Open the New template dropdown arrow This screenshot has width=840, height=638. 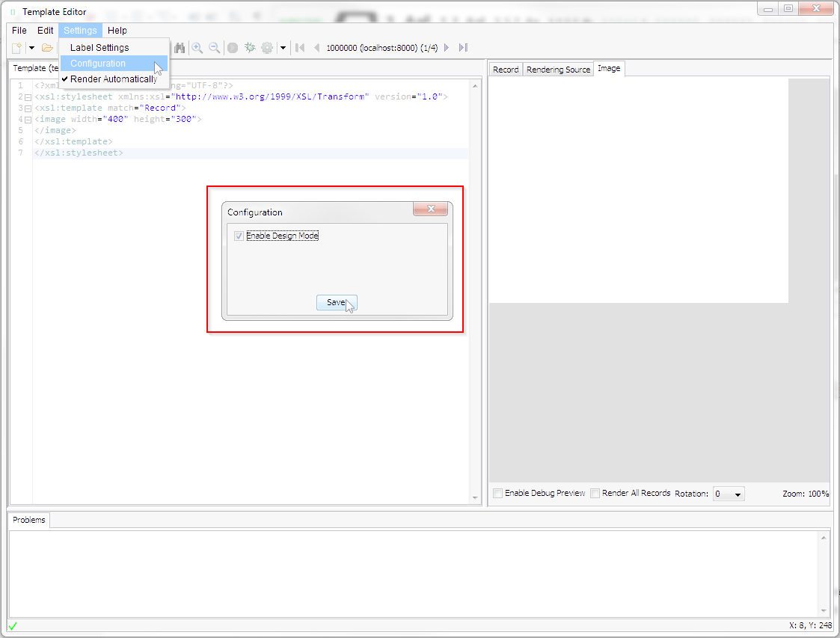tap(31, 48)
